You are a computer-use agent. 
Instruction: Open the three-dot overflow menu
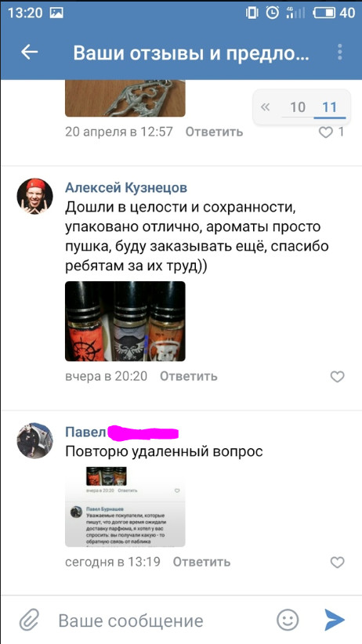coord(340,52)
